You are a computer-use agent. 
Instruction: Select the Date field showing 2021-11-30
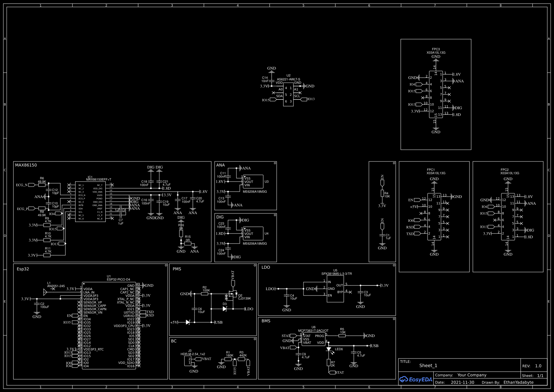point(463,382)
